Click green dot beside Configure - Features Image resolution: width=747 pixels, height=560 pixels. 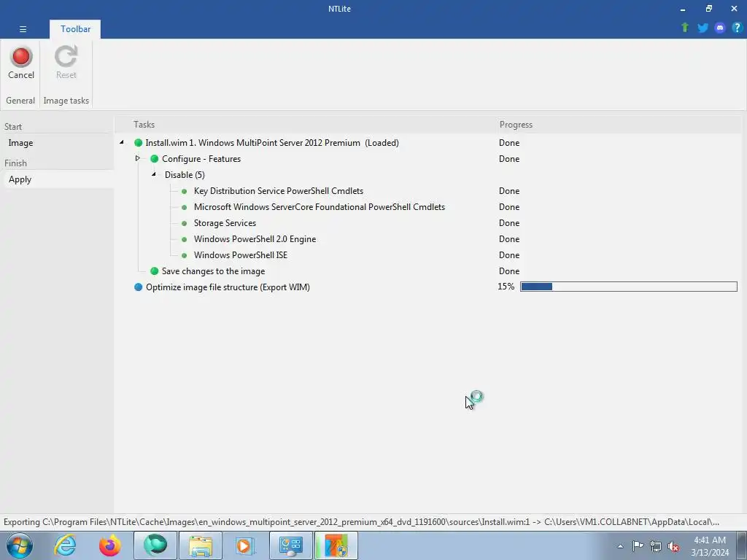(155, 158)
